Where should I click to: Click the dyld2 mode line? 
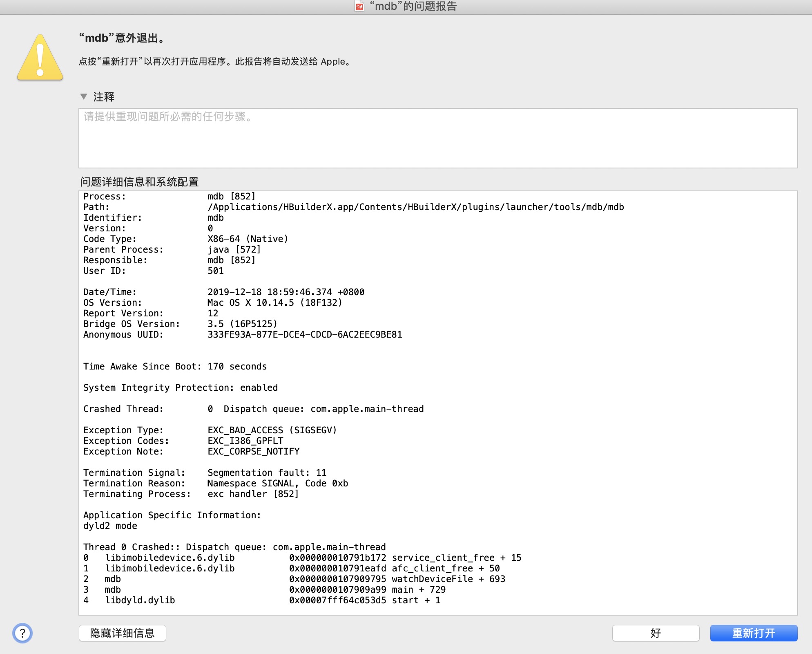coord(110,526)
